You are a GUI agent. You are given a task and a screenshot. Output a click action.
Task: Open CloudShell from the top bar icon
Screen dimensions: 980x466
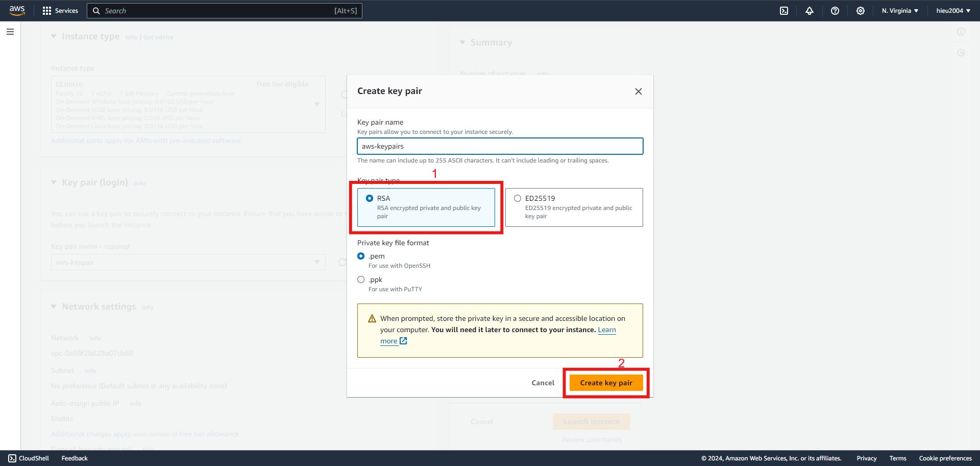point(784,11)
